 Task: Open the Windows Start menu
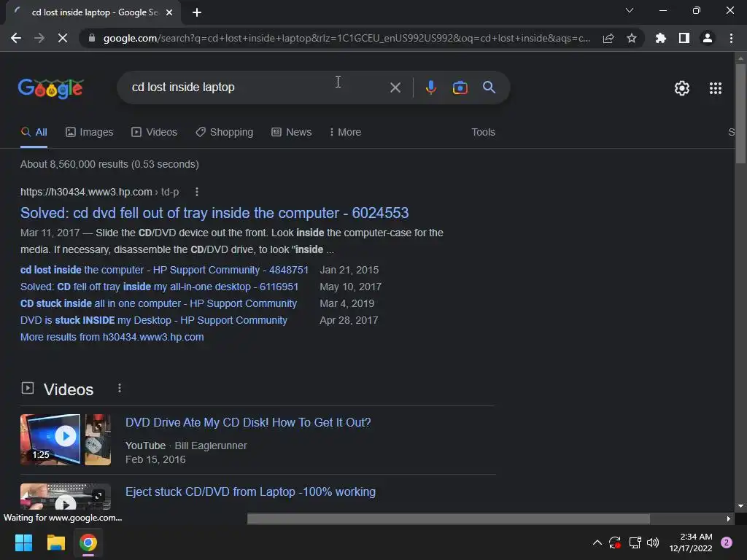(23, 542)
